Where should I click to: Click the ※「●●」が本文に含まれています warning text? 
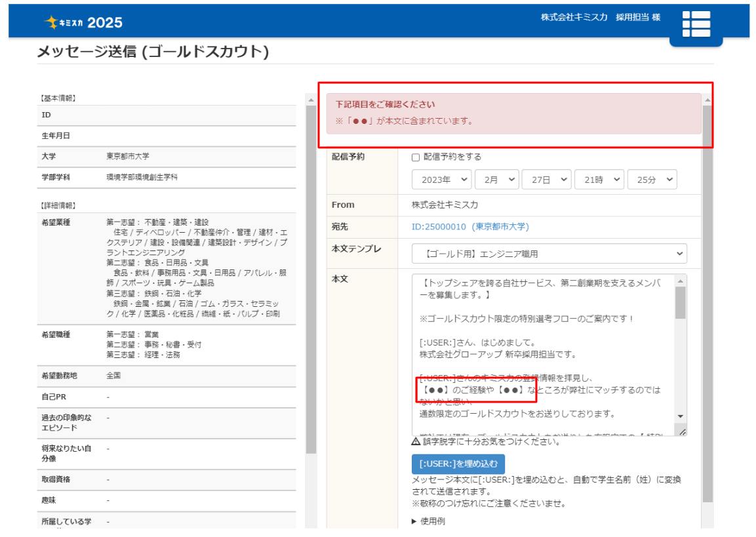pyautogui.click(x=405, y=121)
